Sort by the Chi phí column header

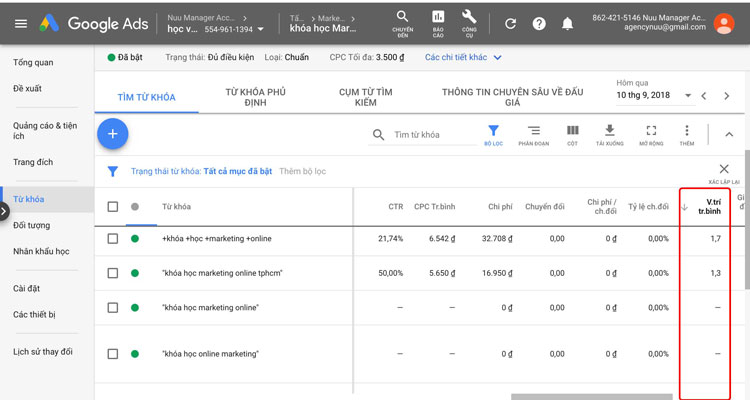click(x=500, y=207)
